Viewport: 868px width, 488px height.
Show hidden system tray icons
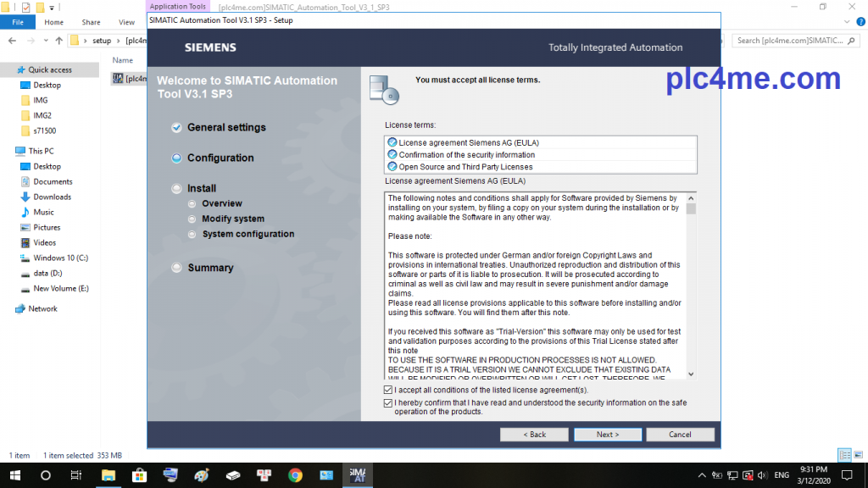(x=702, y=475)
